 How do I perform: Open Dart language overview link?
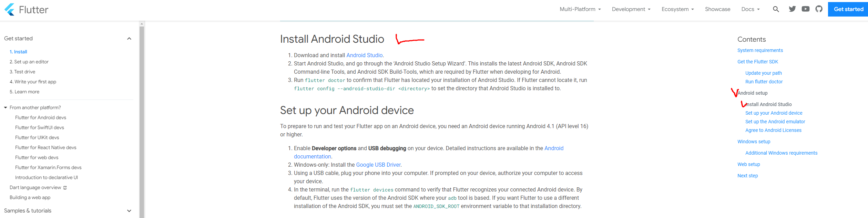click(35, 188)
